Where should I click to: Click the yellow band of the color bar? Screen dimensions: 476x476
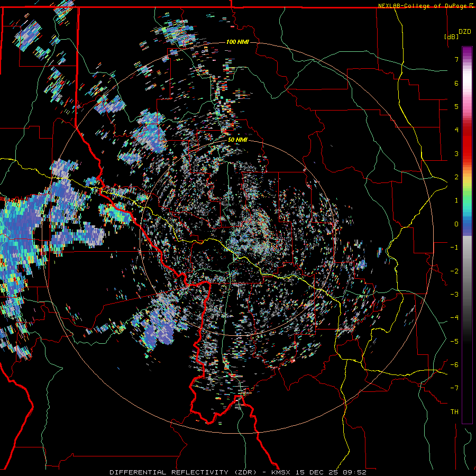coord(467,182)
